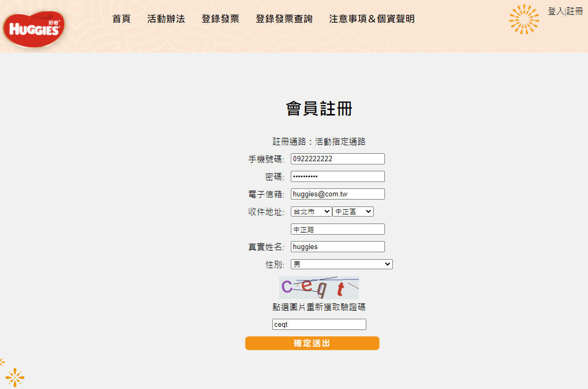Click the 電子信箱 email field
Viewport: 588px width, 389px height.
(338, 194)
